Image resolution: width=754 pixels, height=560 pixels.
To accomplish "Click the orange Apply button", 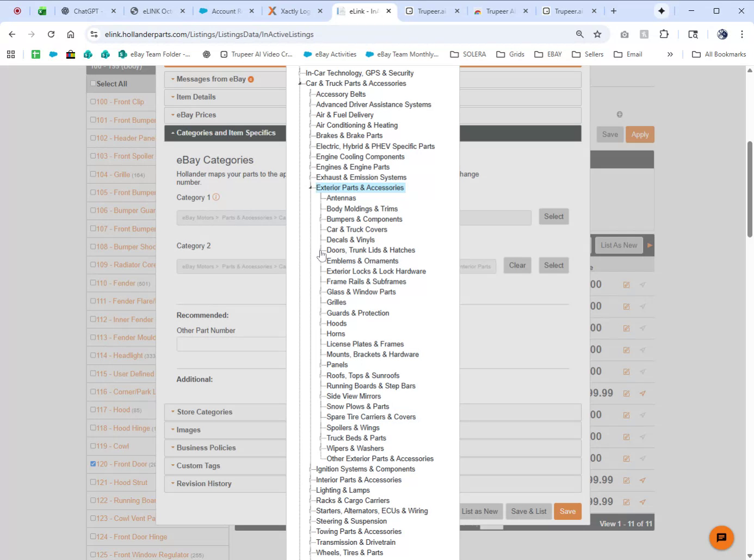I will [x=640, y=135].
